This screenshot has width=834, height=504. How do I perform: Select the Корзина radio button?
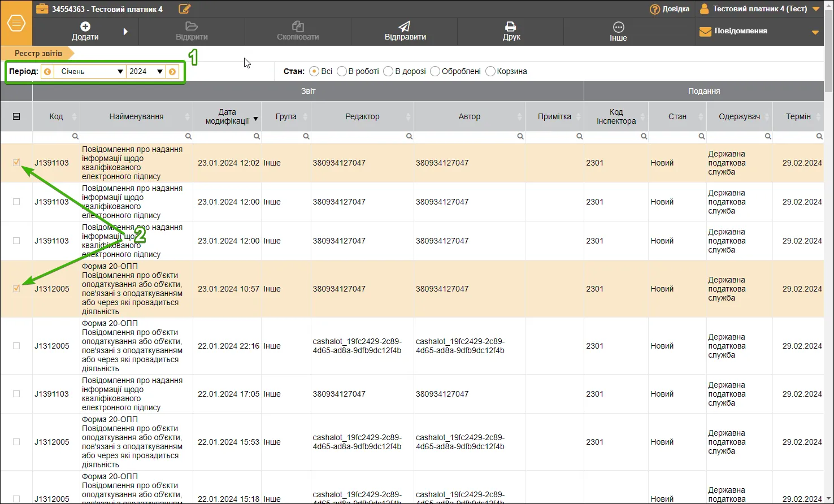pos(490,71)
